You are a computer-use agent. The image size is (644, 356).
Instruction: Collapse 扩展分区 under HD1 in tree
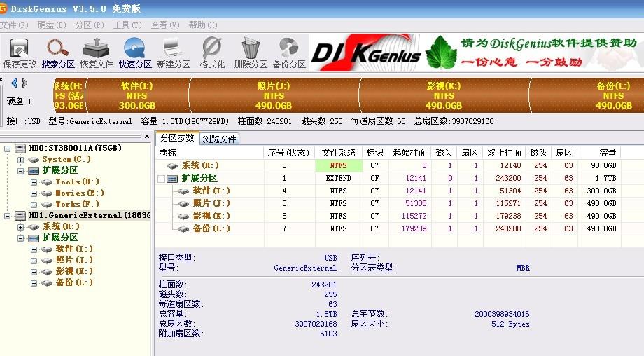pyautogui.click(x=20, y=238)
